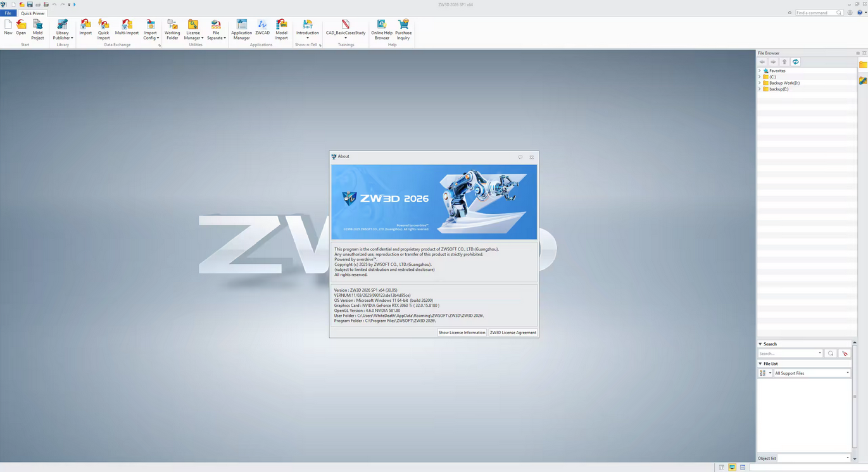Expand the Backup Work(D:) drive node

click(760, 83)
